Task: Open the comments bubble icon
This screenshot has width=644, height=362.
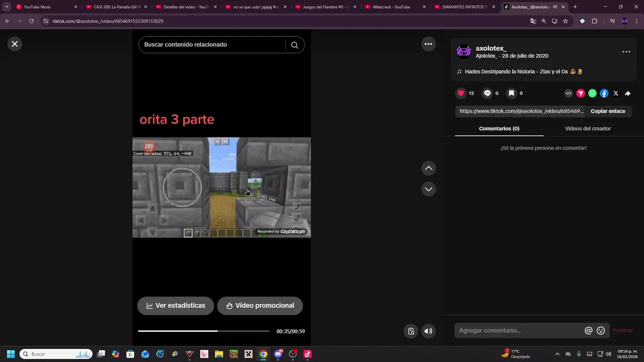Action: click(487, 93)
